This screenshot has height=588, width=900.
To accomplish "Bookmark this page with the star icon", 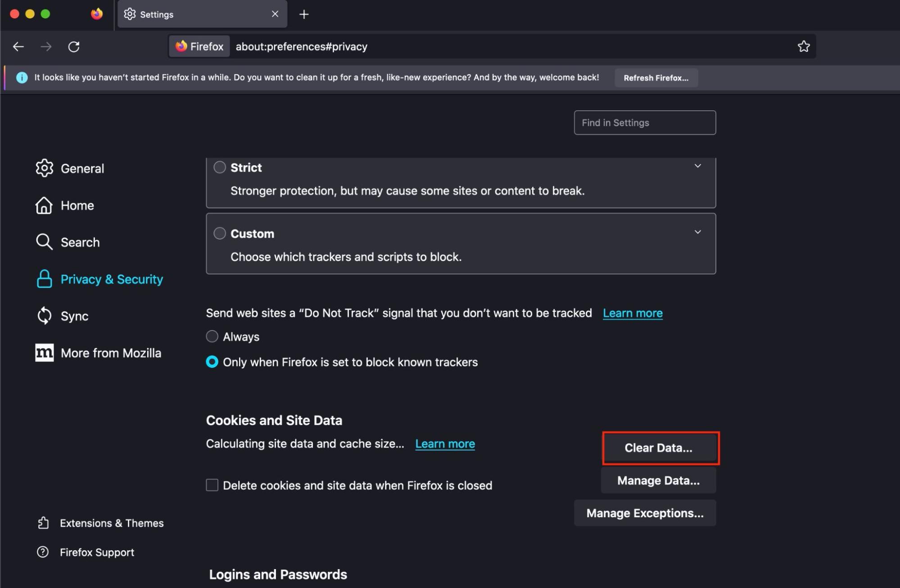I will (804, 46).
